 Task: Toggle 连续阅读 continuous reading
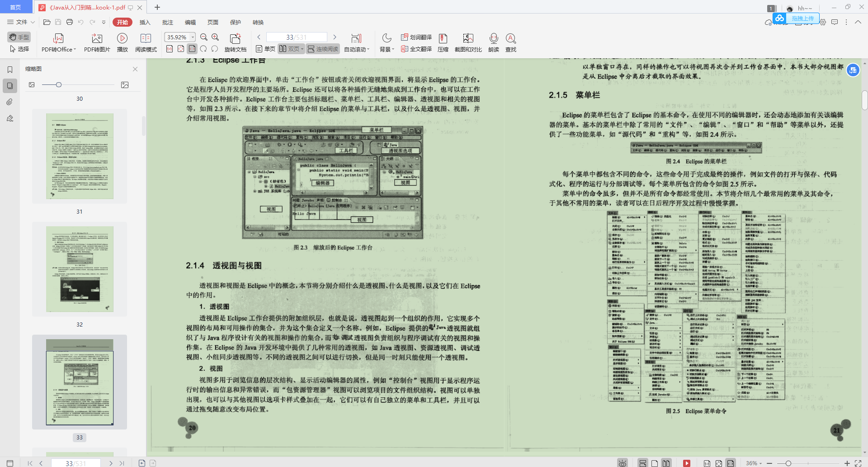tap(323, 49)
